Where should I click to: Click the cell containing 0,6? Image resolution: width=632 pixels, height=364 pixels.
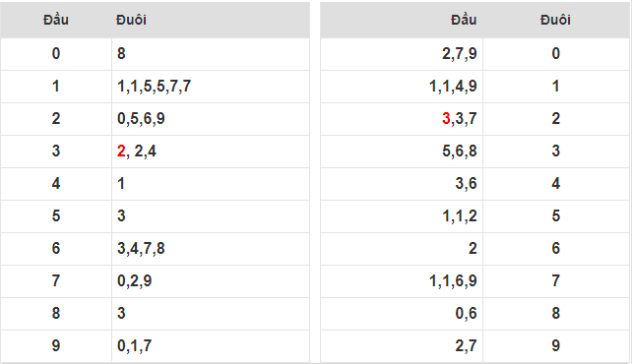point(402,313)
